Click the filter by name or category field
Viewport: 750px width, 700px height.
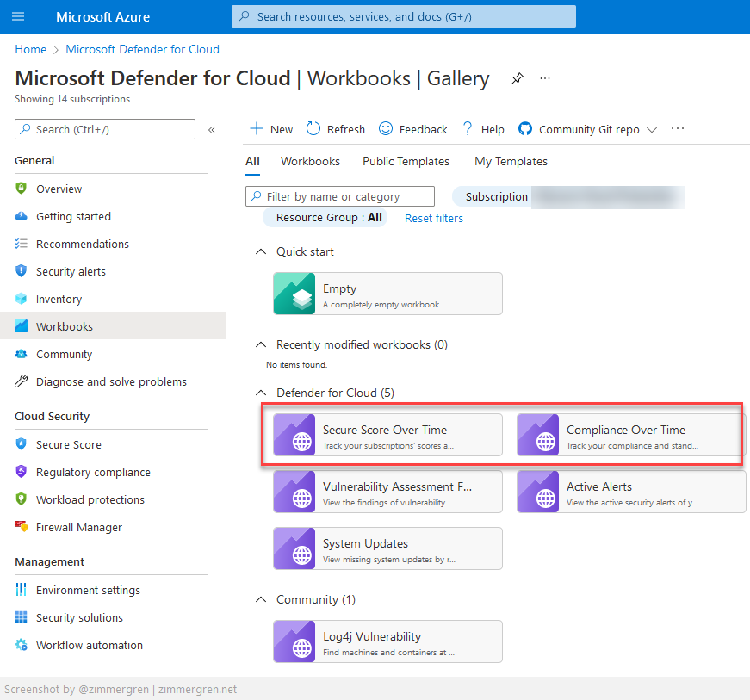[339, 195]
